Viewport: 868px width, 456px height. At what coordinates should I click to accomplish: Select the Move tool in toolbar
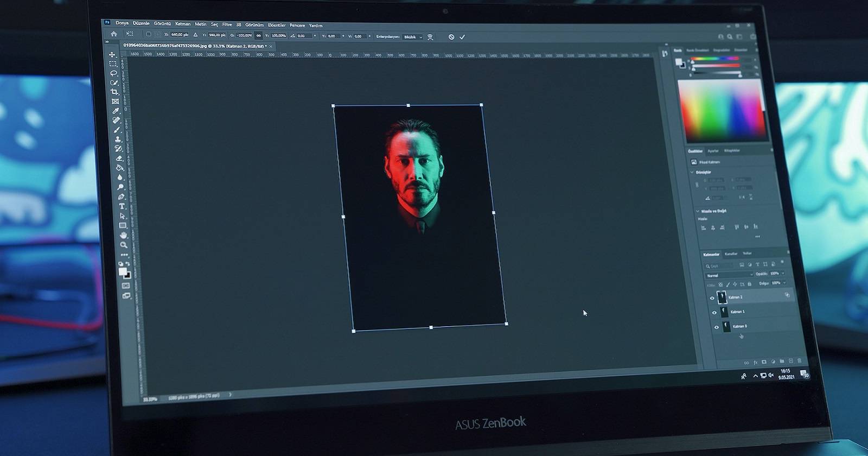pyautogui.click(x=112, y=55)
